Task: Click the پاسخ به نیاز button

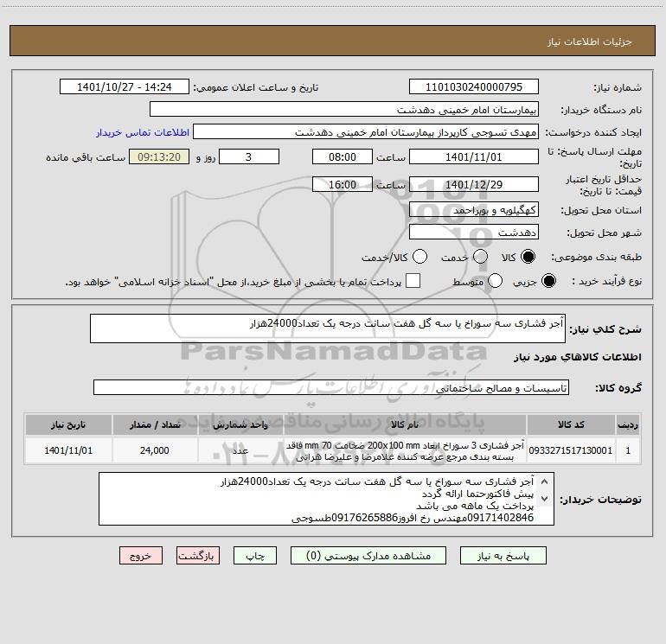Action: click(503, 556)
